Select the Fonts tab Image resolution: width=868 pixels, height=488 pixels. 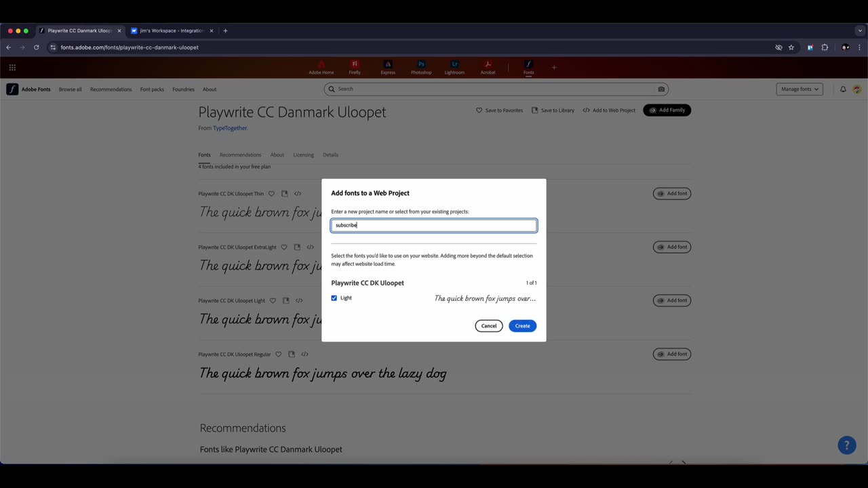tap(204, 155)
